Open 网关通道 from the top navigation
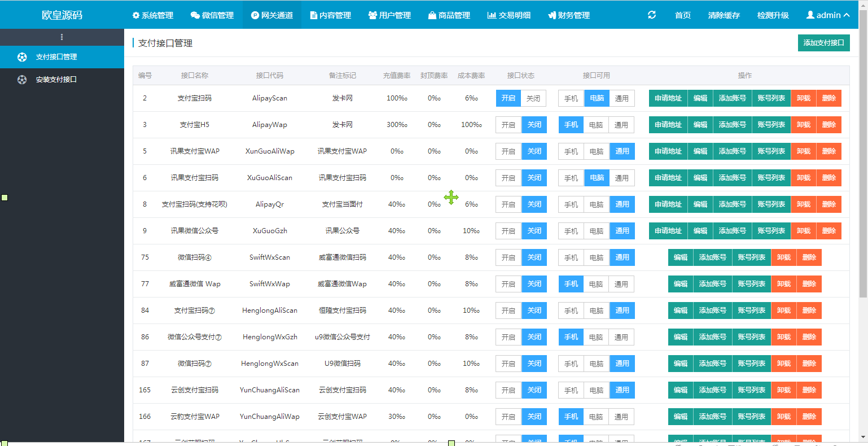The width and height of the screenshot is (868, 446). pyautogui.click(x=271, y=15)
